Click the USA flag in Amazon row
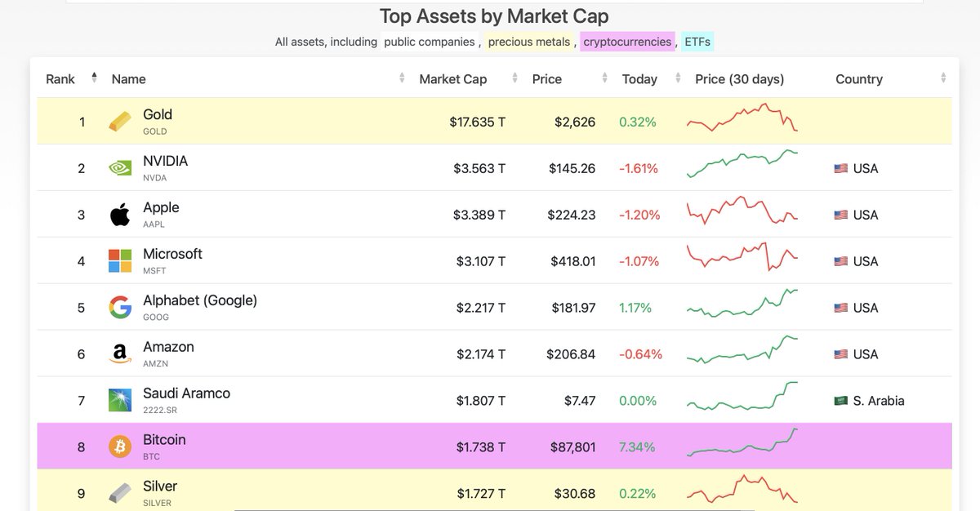 click(840, 355)
